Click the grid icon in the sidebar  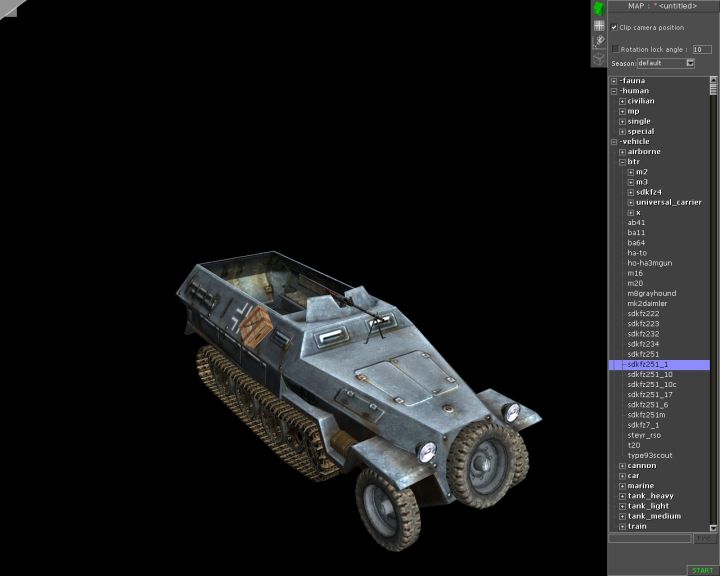(x=599, y=25)
